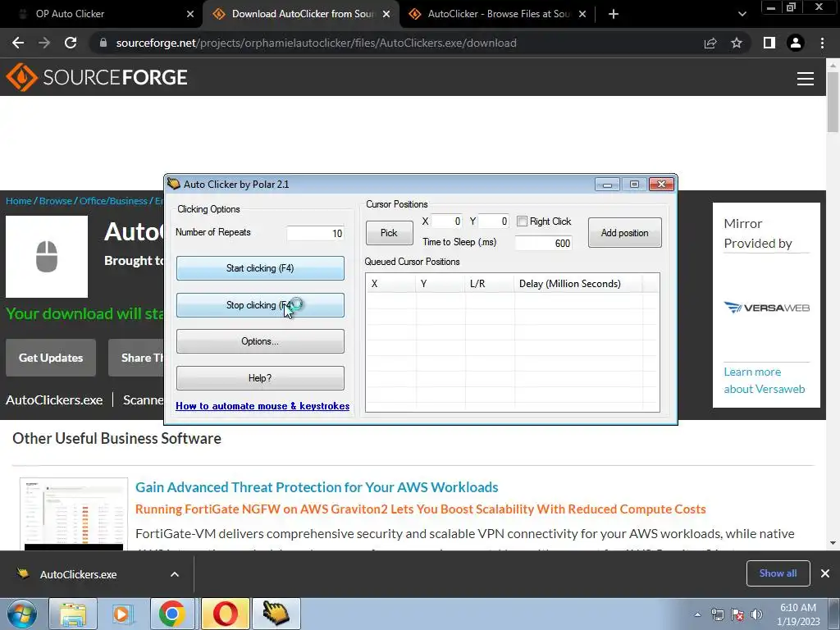The height and width of the screenshot is (630, 840).
Task: Close the Download AutoClicker tab
Action: [386, 14]
